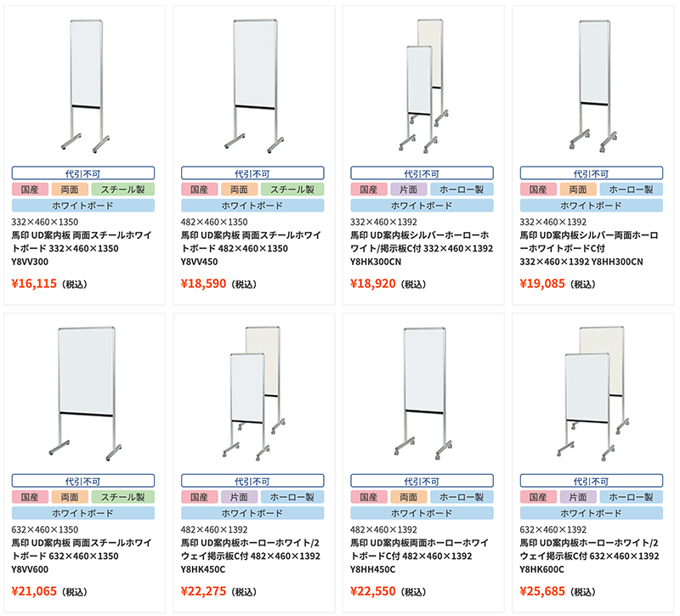
Task: Click スチール製 tag on the Y8VV450 product
Action: point(292,189)
